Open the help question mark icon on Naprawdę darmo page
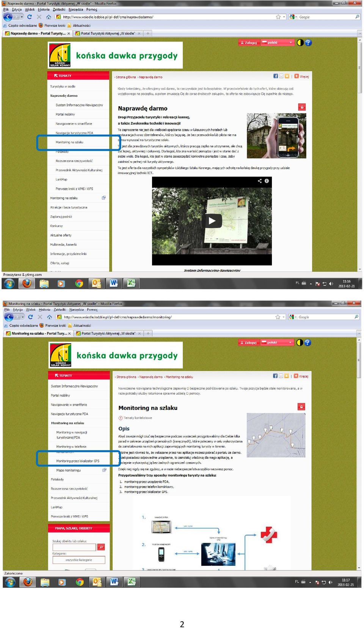The width and height of the screenshot is (364, 628). [308, 42]
